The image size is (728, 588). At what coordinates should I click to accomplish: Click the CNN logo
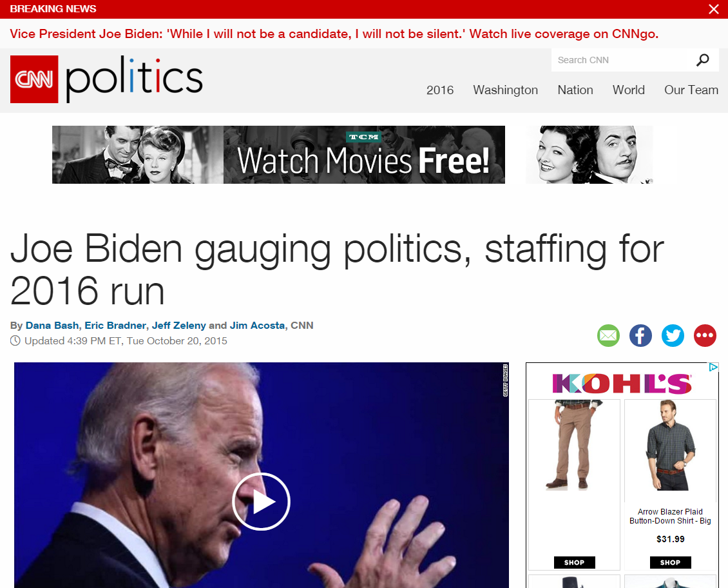(x=34, y=79)
